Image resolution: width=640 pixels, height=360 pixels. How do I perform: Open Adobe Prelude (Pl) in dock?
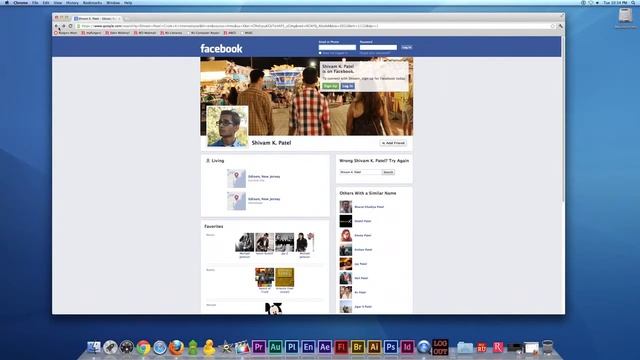[x=292, y=347]
